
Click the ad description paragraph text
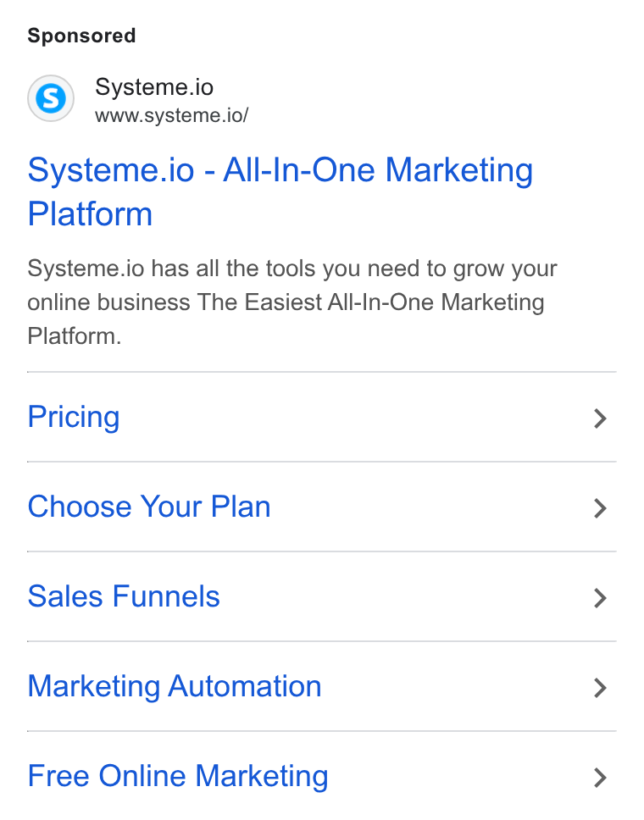point(292,302)
